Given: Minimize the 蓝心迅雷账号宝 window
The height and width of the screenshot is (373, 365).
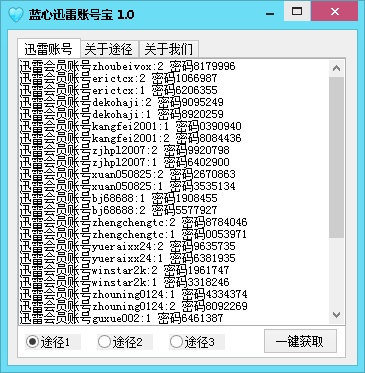Looking at the screenshot, I should 270,13.
